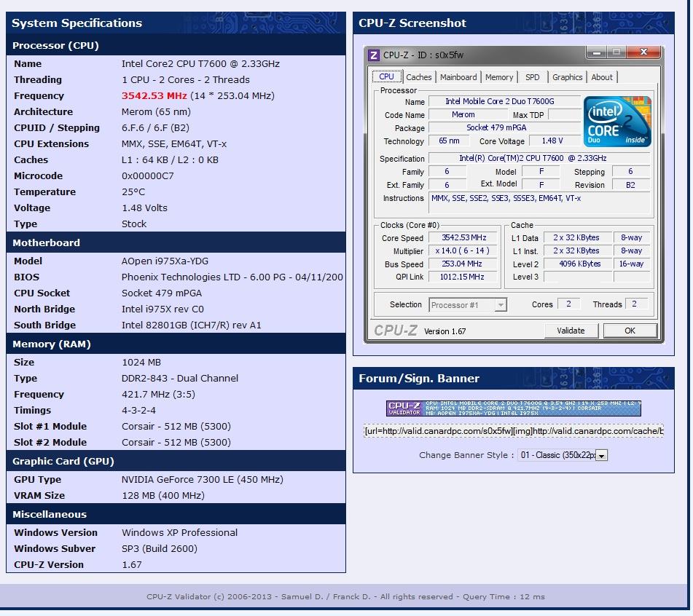This screenshot has width=693, height=616.
Task: Click the 1024 MB memory size value
Action: (x=141, y=363)
